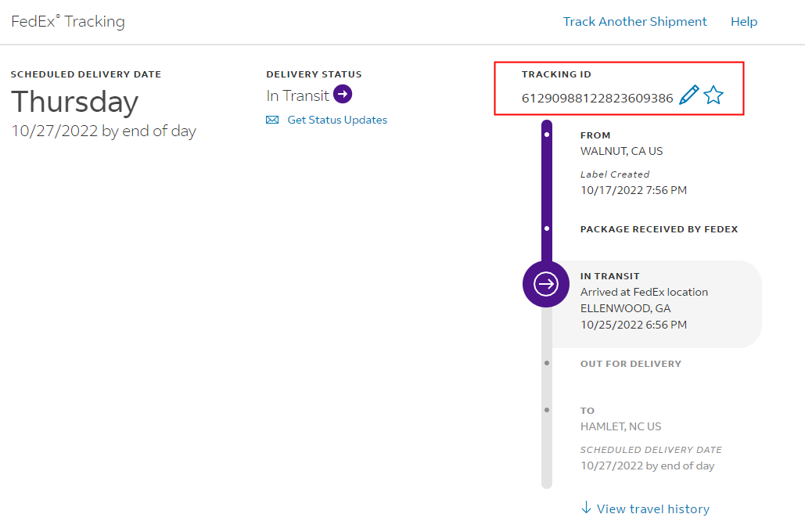Click the pencil edit icon beside tracking ID

coord(688,95)
